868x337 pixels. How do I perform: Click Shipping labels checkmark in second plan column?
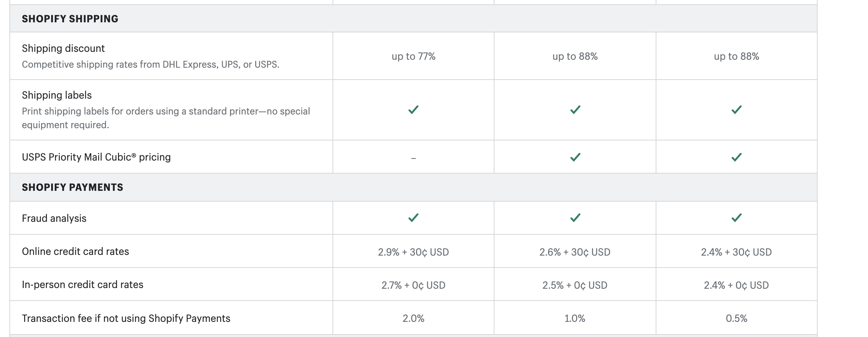coord(575,110)
